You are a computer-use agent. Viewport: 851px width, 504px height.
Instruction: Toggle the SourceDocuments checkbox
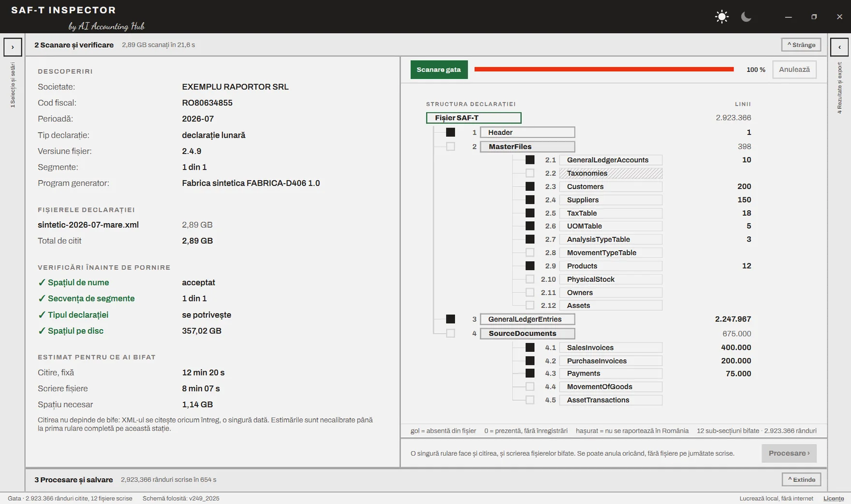[451, 333]
